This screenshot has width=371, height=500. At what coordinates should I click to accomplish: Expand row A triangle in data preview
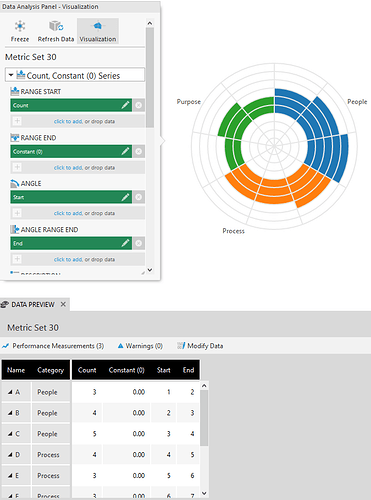[x=10, y=392]
